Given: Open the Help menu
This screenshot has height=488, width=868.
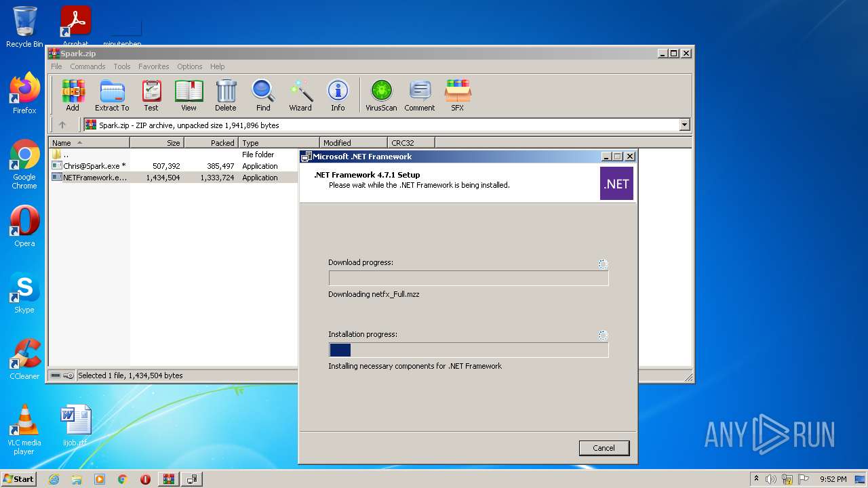Looking at the screenshot, I should click(x=217, y=66).
